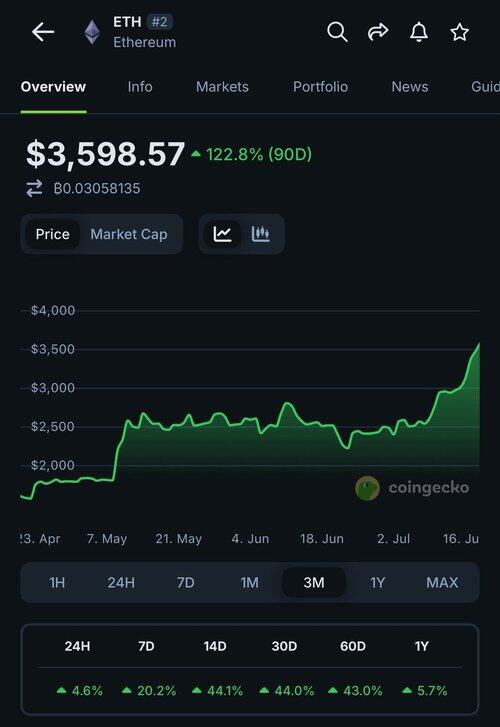Image resolution: width=500 pixels, height=727 pixels.
Task: Set a price alert with bell icon
Action: click(x=419, y=32)
